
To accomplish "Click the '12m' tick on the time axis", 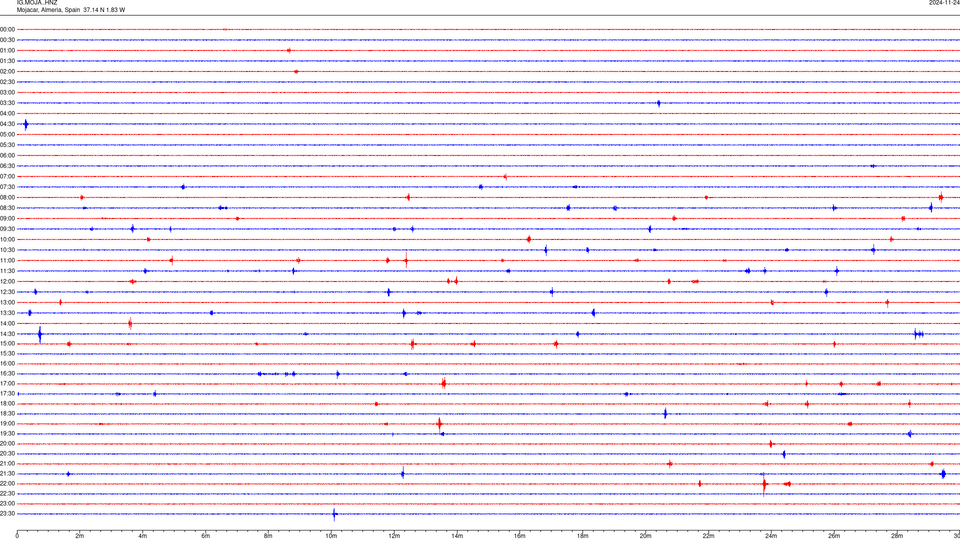I will point(394,536).
